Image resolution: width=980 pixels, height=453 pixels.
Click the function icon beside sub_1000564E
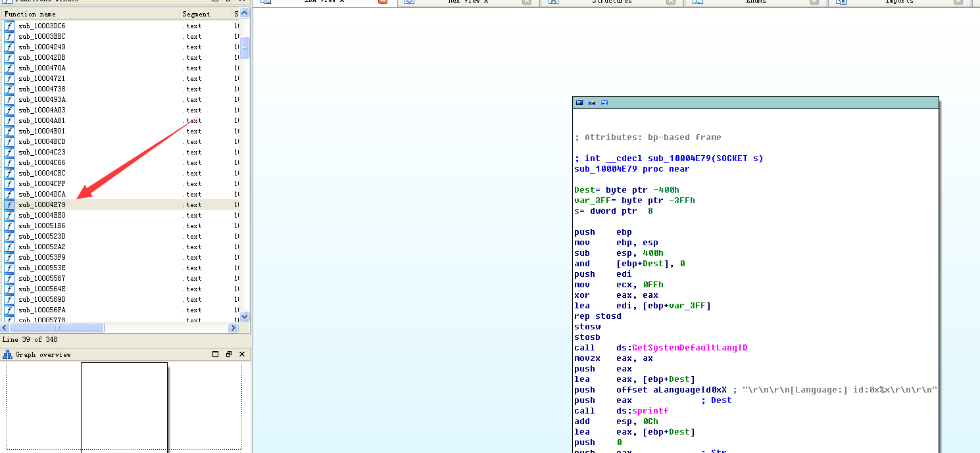[9, 289]
